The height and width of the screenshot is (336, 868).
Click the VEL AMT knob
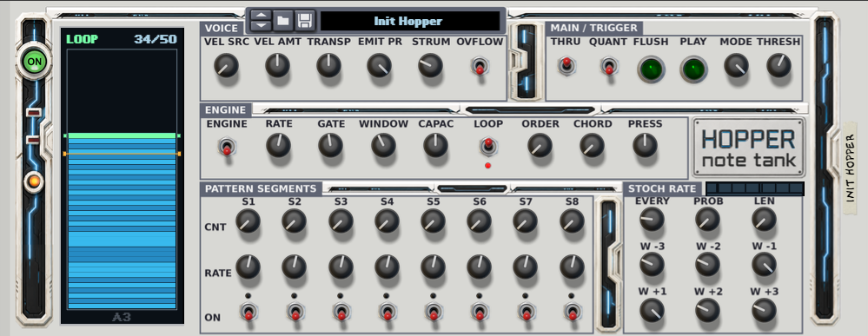click(x=277, y=65)
